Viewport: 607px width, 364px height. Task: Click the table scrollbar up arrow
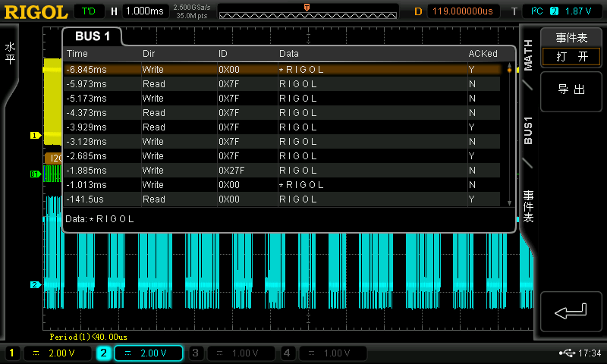509,65
